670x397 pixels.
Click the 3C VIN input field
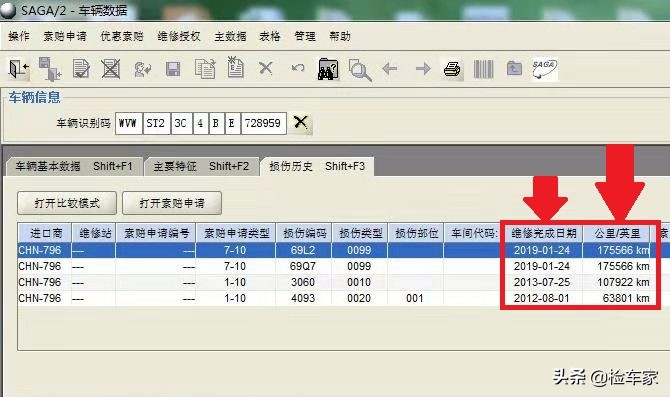181,124
